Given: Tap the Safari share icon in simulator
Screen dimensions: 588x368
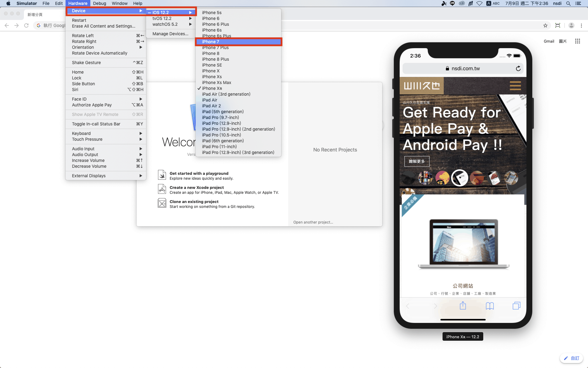Looking at the screenshot, I should pos(463,306).
